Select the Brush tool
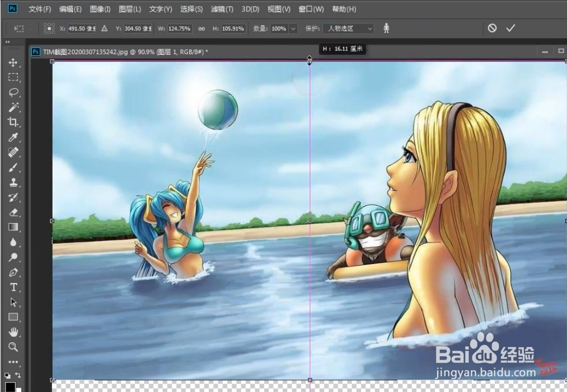This screenshot has height=392, width=567. [13, 167]
